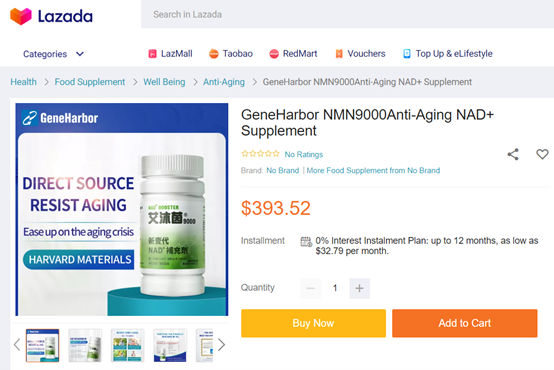Open Taobao channel link
Viewport: 554px width, 370px height.
pyautogui.click(x=231, y=54)
